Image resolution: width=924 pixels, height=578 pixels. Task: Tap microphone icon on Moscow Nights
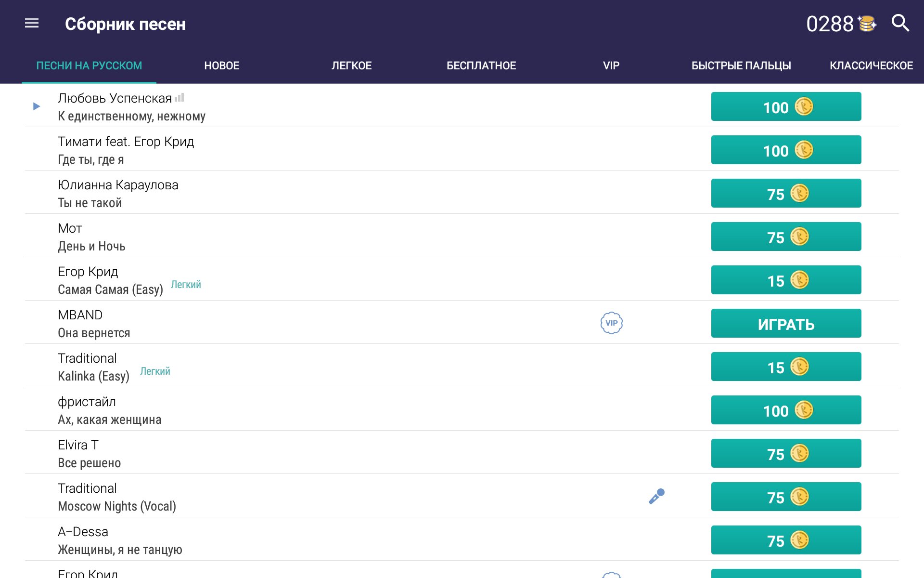point(656,496)
